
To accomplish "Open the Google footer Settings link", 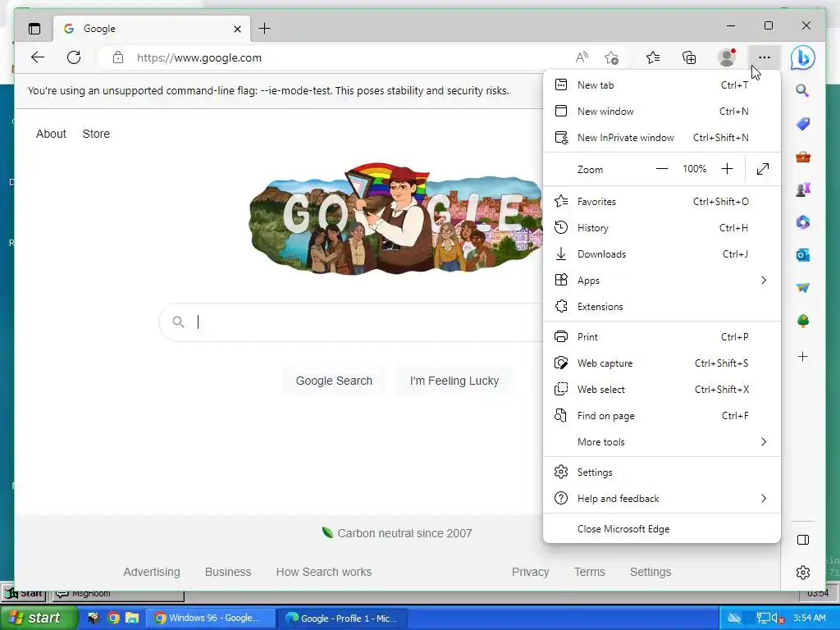I will (x=651, y=572).
